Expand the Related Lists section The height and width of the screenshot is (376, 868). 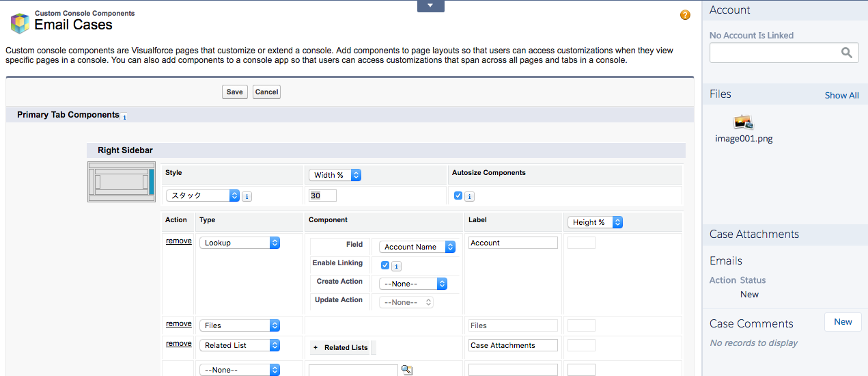pyautogui.click(x=341, y=348)
